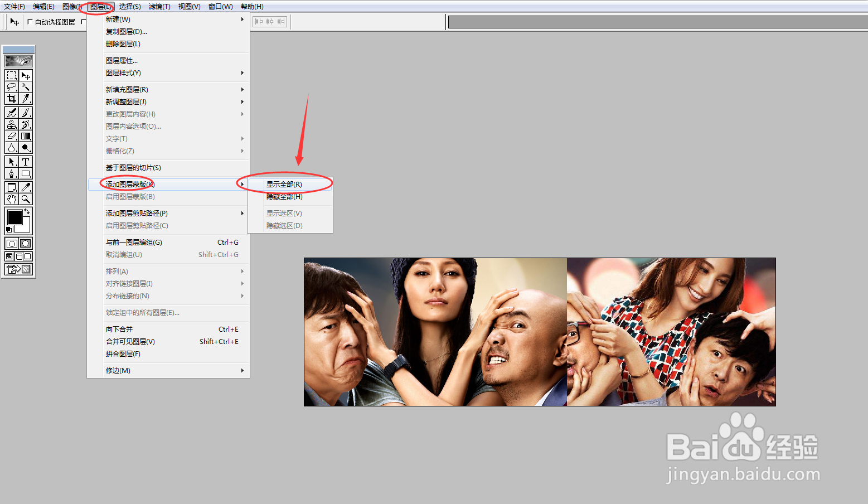Select the Eyedropper tool

[x=26, y=187]
